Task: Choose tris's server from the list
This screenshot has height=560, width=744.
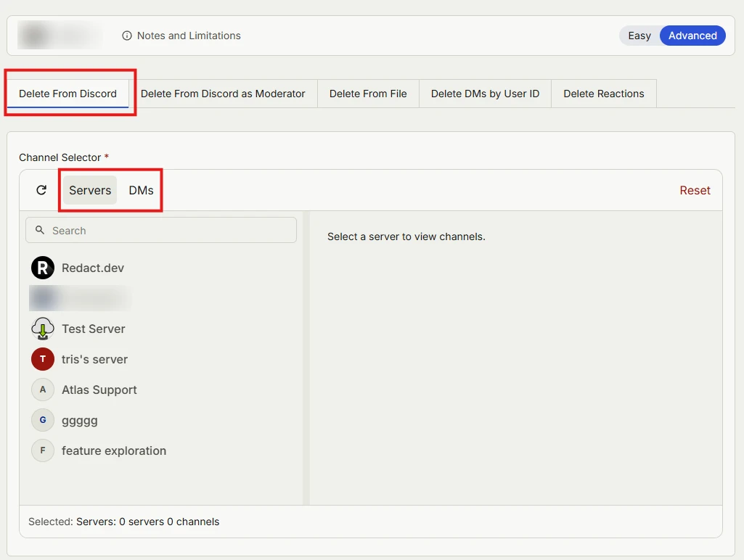Action: (94, 359)
